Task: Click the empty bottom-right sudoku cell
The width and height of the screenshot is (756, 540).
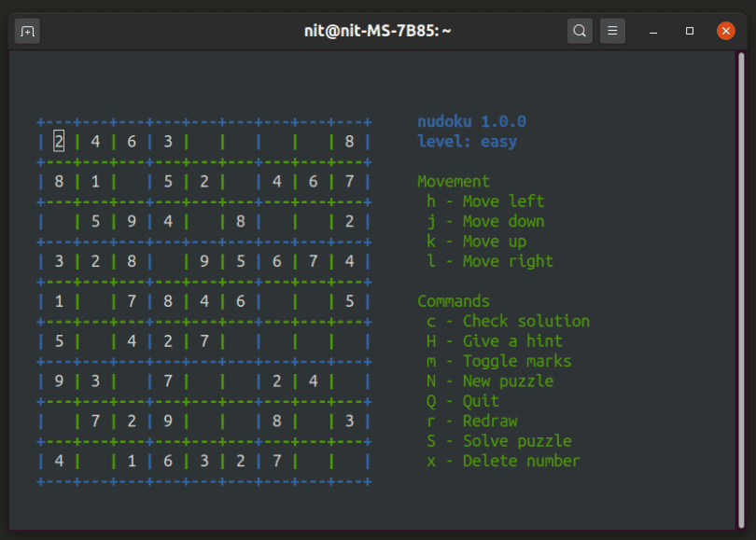Action: click(349, 460)
